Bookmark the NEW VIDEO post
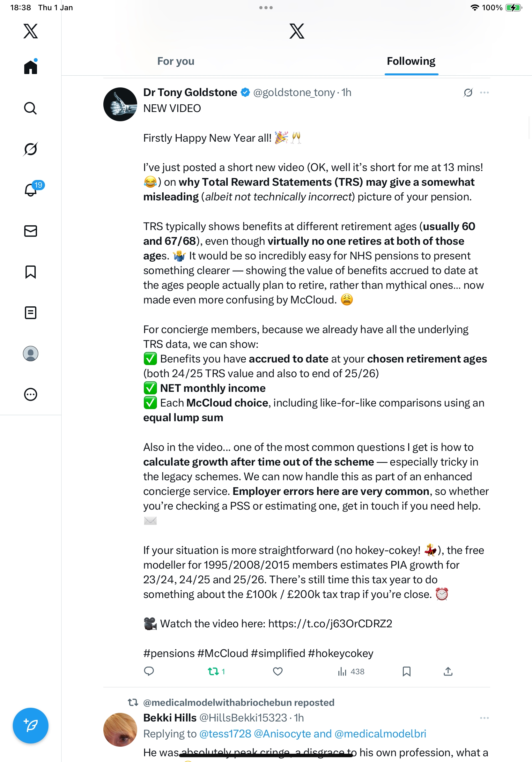 click(406, 671)
